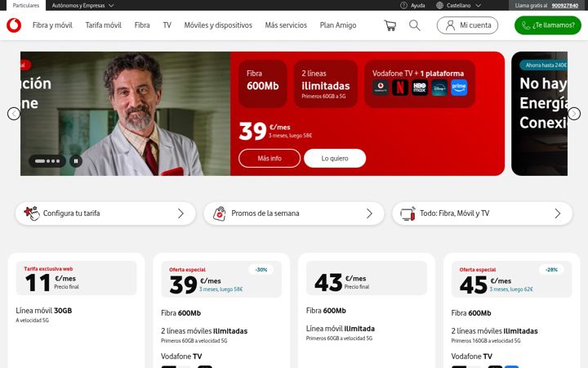This screenshot has height=368, width=588.
Task: Click the Promos de la semana bag icon
Action: click(x=220, y=213)
